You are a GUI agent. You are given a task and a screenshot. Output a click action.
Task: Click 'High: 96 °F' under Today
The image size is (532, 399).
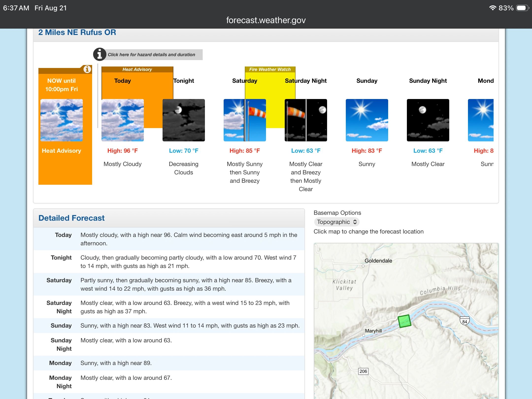point(123,151)
